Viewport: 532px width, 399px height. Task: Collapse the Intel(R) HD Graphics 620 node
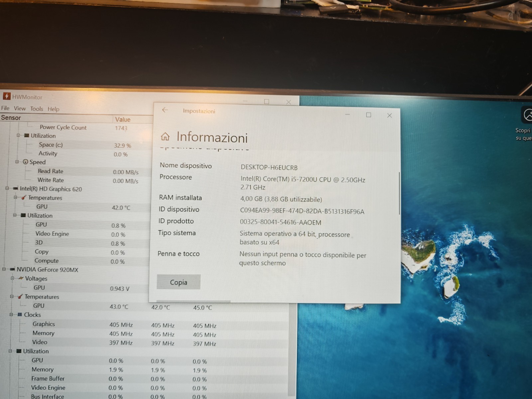coord(7,188)
